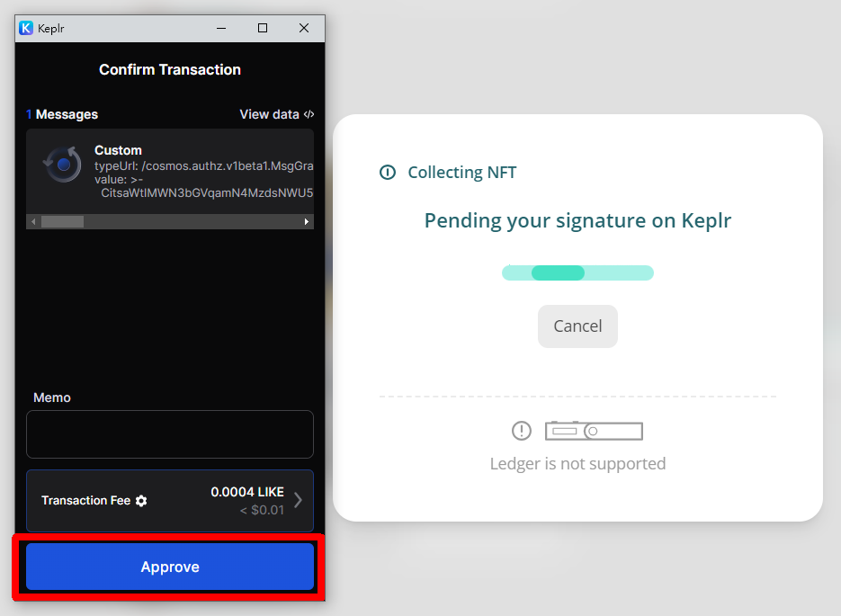Viewport: 841px width, 616px height.
Task: Open View data link
Action: pos(277,114)
